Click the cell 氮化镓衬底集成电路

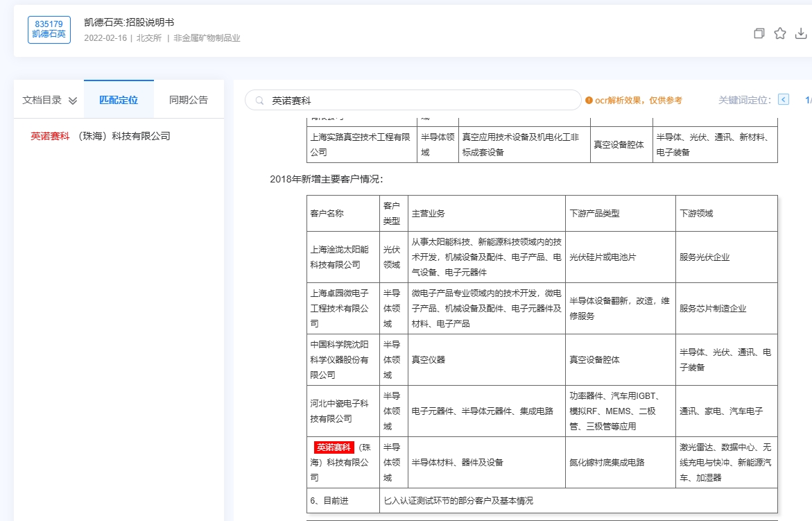pos(621,462)
